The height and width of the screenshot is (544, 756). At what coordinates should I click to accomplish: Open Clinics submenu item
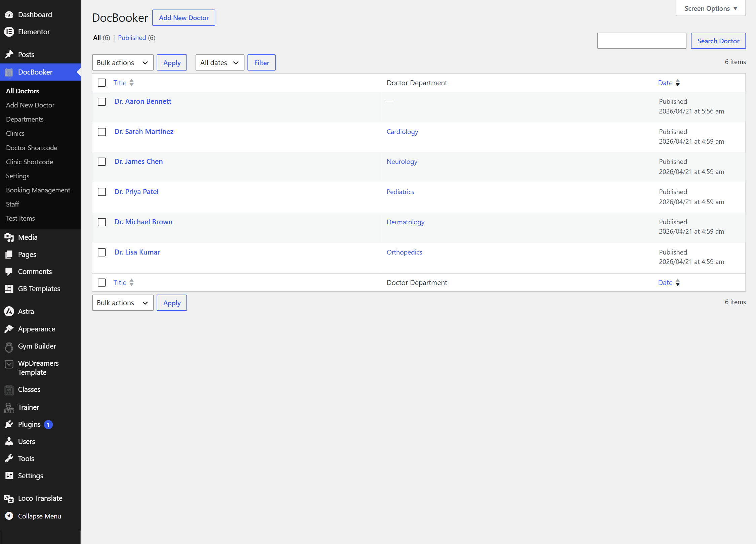15,133
